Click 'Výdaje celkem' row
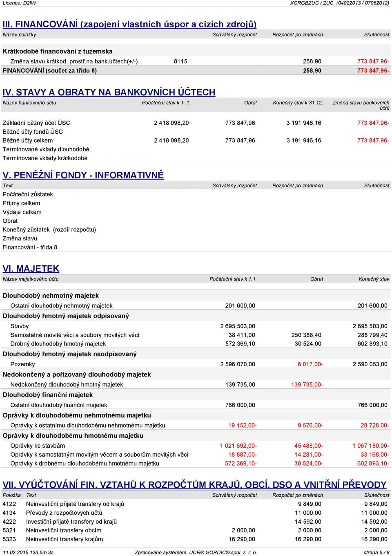This screenshot has height=556, width=392. (196, 212)
